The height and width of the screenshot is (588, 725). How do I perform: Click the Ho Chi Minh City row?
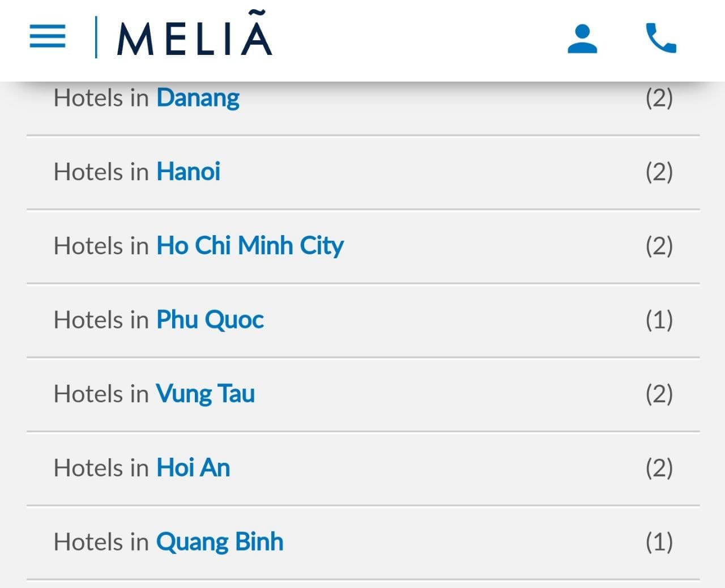362,246
